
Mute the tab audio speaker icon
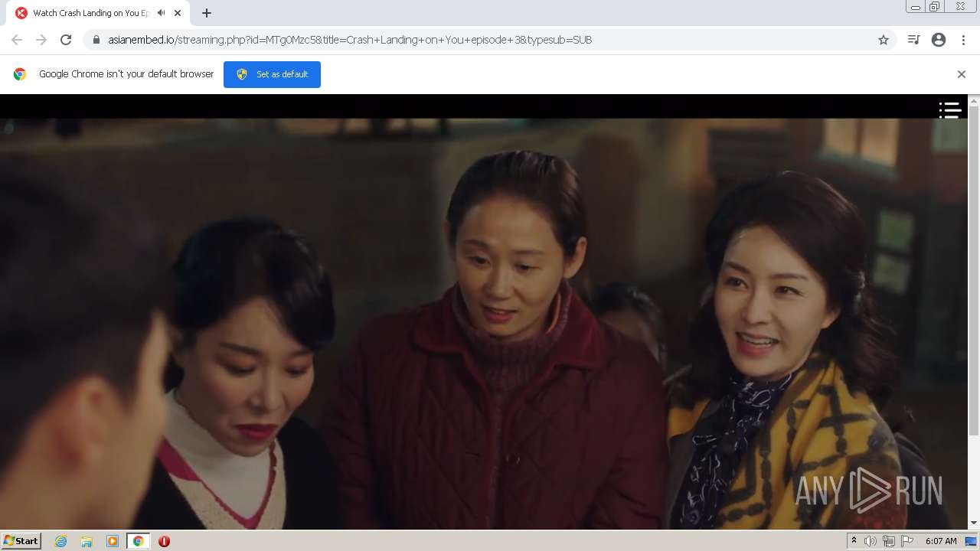[161, 13]
